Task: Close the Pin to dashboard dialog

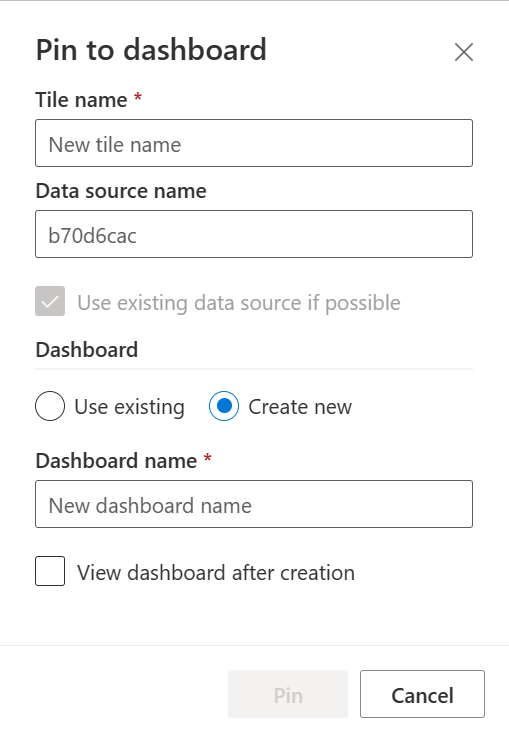Action: coord(464,52)
